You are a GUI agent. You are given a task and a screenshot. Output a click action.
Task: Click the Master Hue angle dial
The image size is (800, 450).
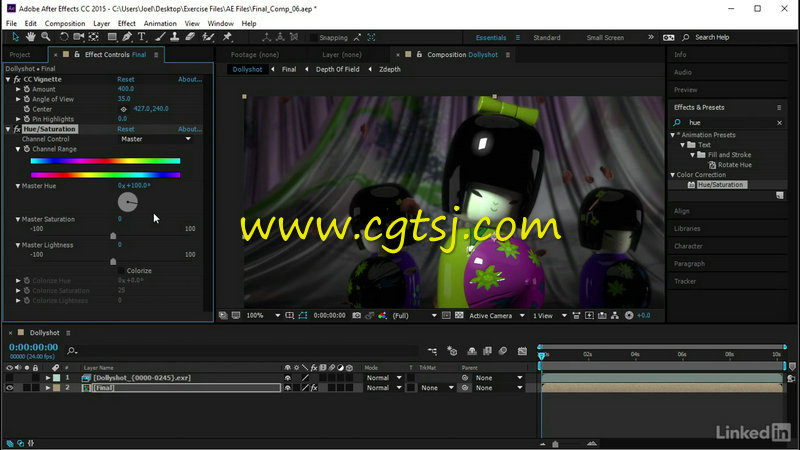click(128, 203)
